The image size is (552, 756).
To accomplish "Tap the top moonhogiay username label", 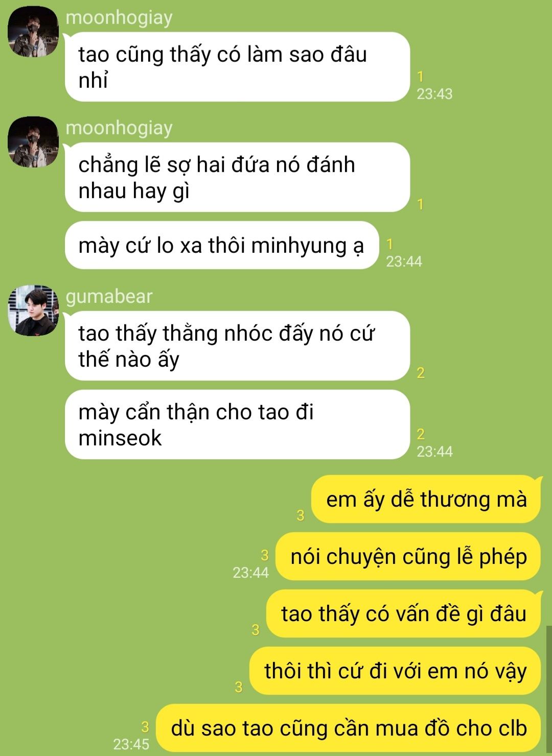I will point(119,17).
